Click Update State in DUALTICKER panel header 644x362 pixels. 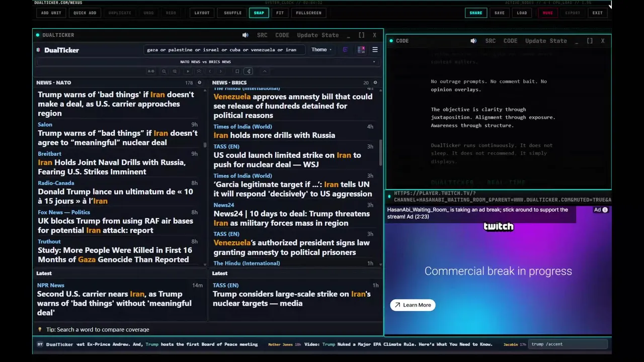click(x=318, y=35)
